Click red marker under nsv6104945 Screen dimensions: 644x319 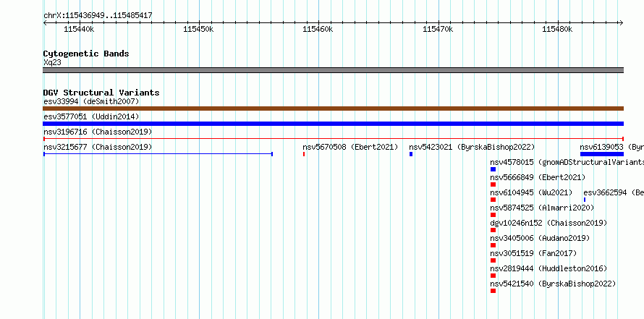point(493,200)
